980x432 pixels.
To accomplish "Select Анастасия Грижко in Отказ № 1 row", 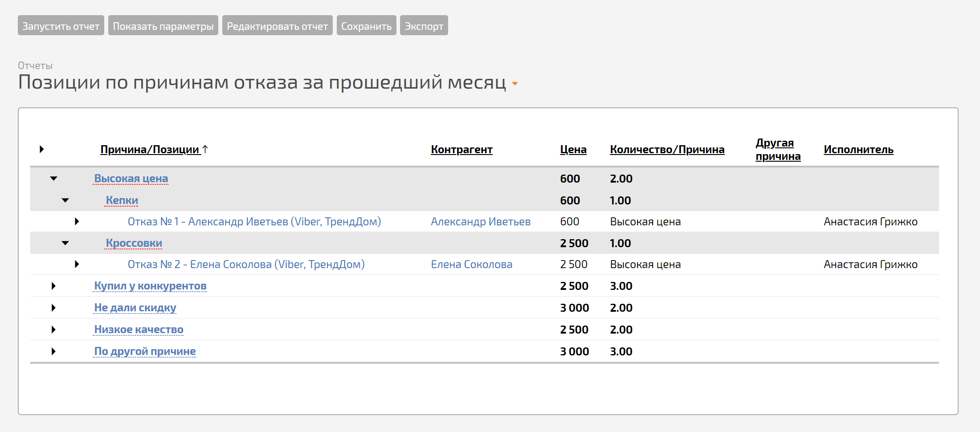I will click(x=870, y=221).
